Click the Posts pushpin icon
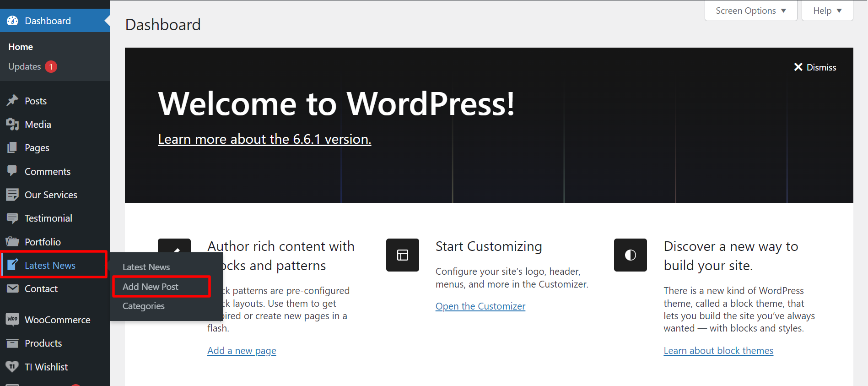This screenshot has width=868, height=386. pos(12,101)
